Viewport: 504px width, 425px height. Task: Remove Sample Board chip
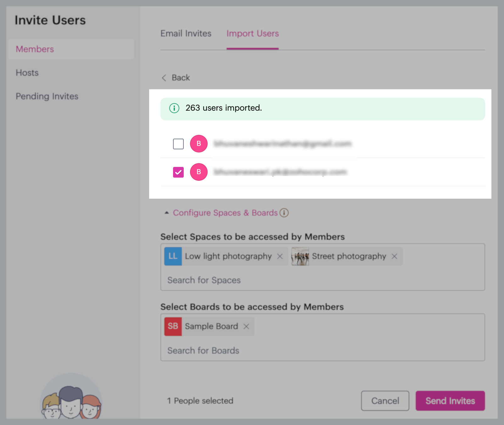[246, 327]
